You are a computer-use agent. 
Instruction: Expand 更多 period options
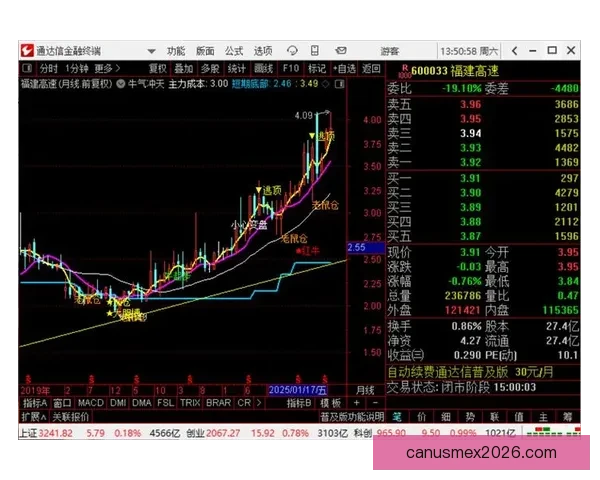point(107,69)
